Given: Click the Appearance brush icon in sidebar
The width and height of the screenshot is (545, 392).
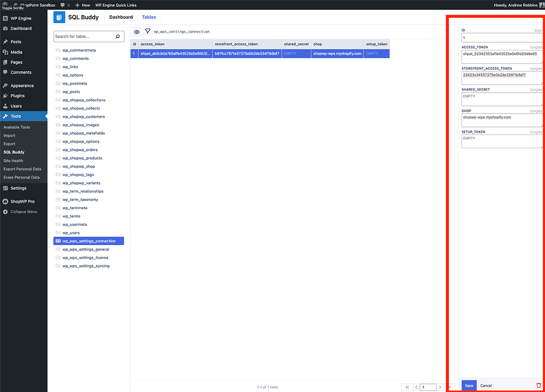Looking at the screenshot, I should pyautogui.click(x=5, y=85).
